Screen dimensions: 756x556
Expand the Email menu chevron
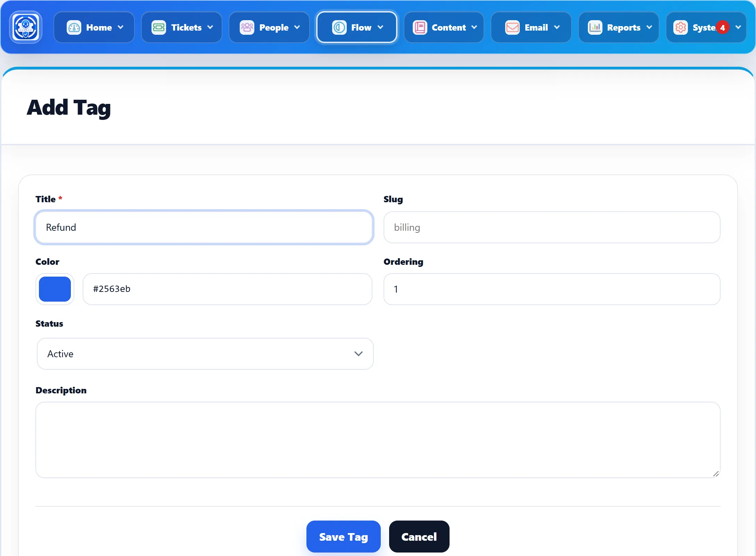[557, 27]
